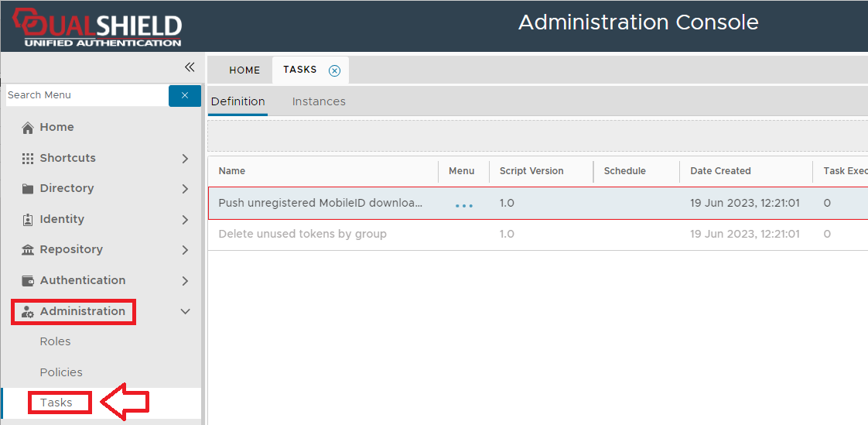Click the Identity badge icon

[x=28, y=220]
